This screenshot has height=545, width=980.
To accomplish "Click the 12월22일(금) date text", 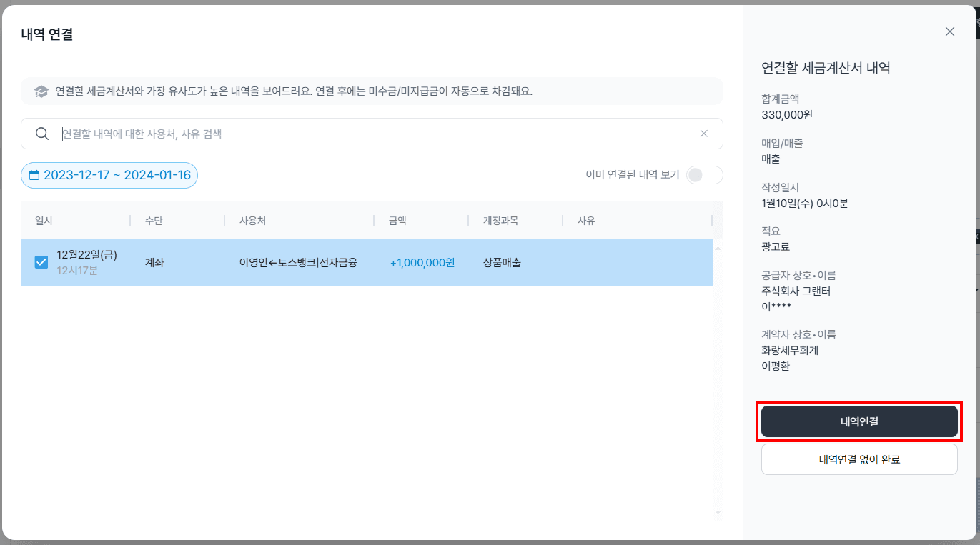I will (86, 255).
